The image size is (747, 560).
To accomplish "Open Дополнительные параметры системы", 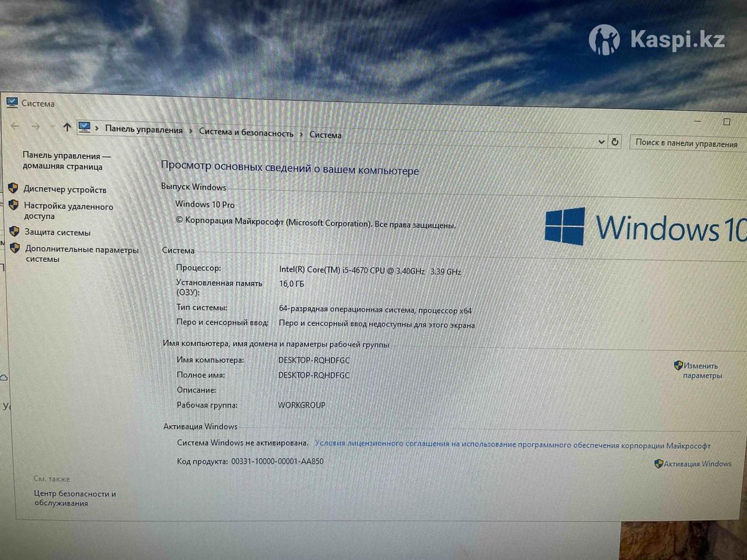I will pos(81,254).
